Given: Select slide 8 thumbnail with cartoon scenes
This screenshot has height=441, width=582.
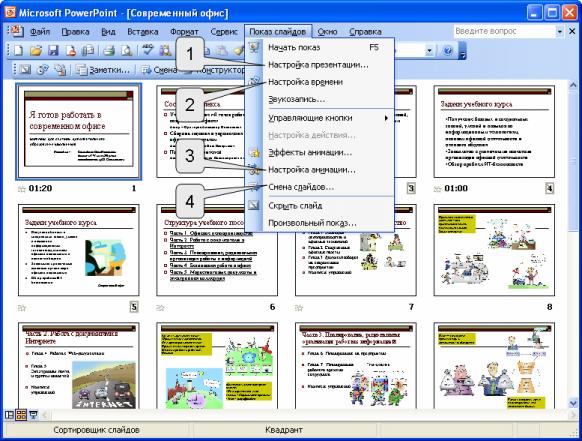Looking at the screenshot, I should [x=494, y=250].
